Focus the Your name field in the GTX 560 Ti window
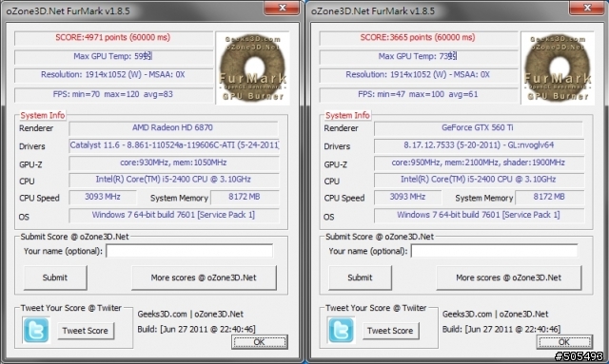This screenshot has width=609, height=364. click(494, 251)
